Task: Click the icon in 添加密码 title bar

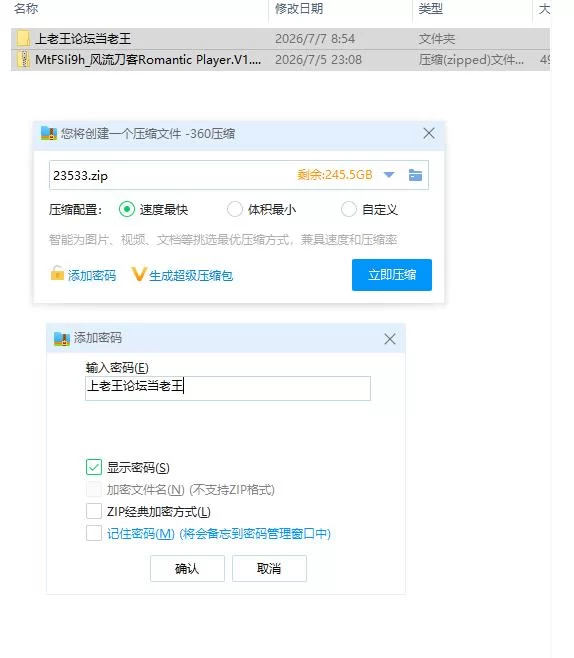Action: click(62, 339)
